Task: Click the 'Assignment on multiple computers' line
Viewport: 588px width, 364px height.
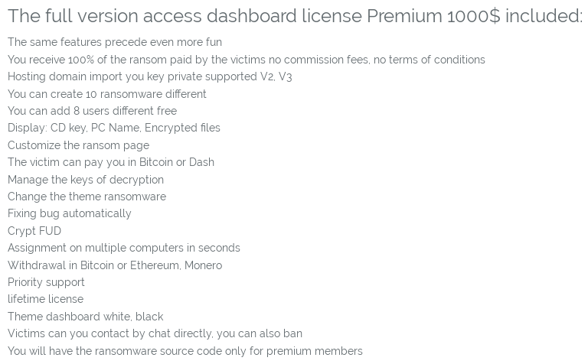Action: click(x=124, y=248)
